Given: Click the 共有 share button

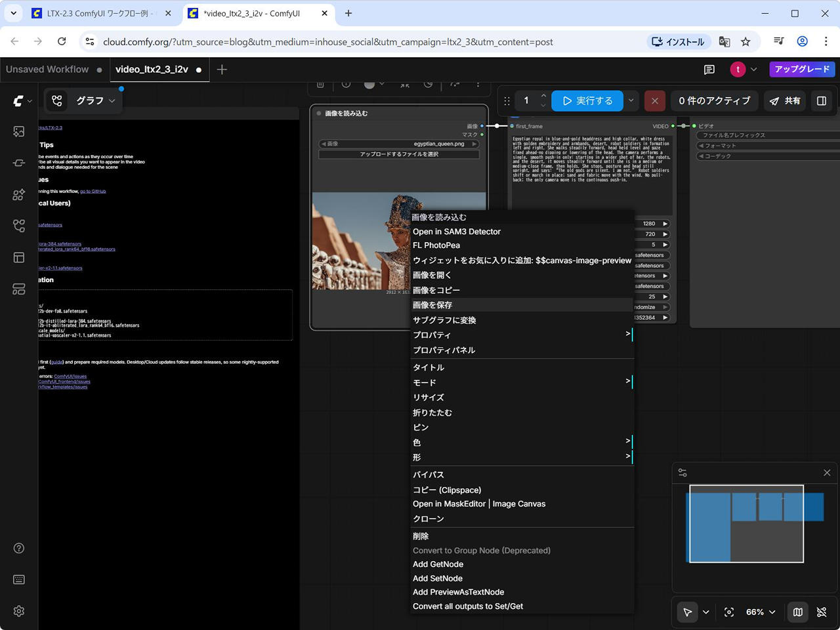Looking at the screenshot, I should click(x=786, y=100).
